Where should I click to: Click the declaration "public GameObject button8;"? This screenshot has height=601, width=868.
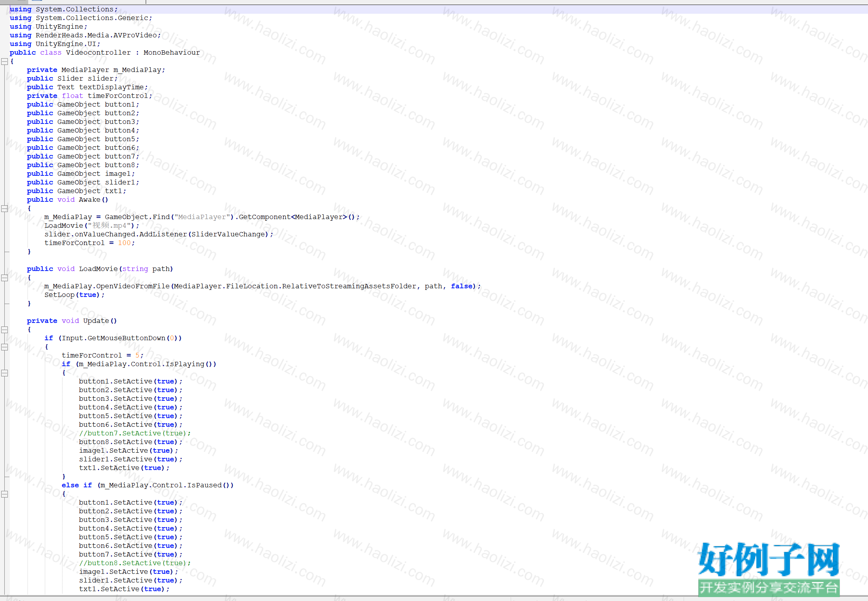click(83, 165)
